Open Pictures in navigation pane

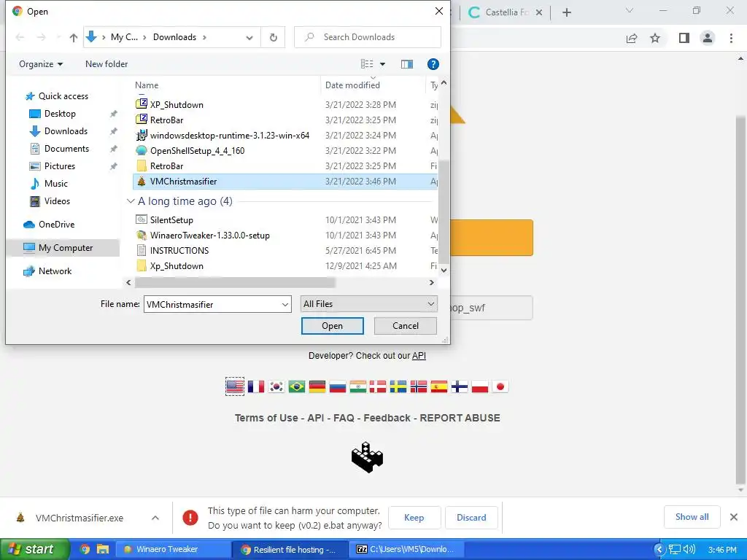click(x=60, y=166)
